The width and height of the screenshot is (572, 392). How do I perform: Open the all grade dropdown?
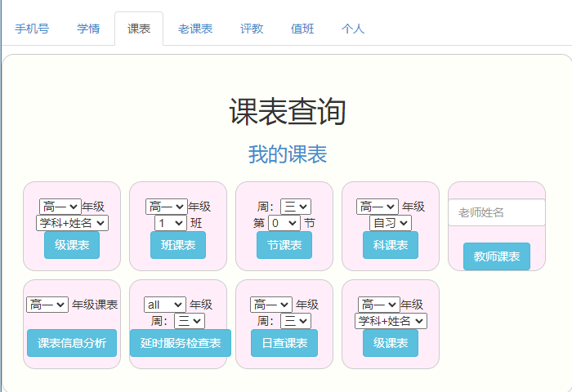coord(165,305)
